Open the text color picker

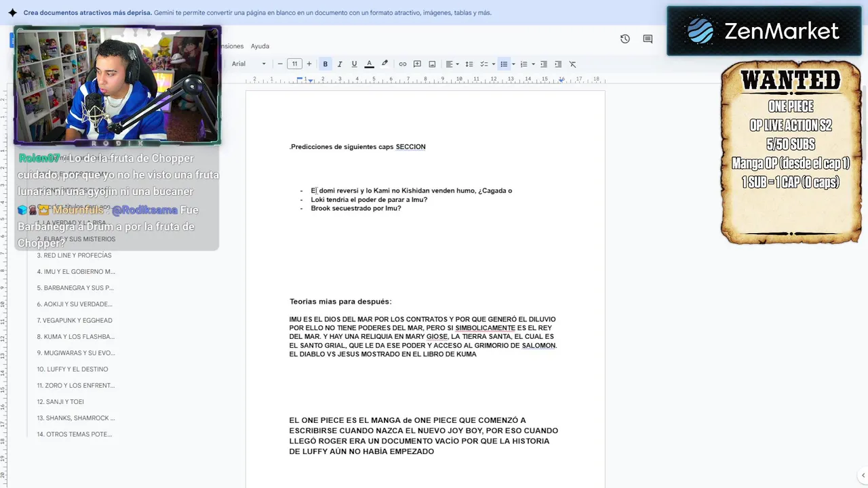coord(369,64)
